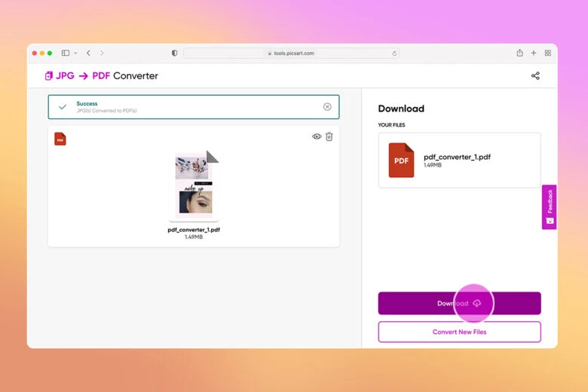Screen dimensions: 588x392
Task: Click the share icon in the converter header
Action: pyautogui.click(x=535, y=75)
